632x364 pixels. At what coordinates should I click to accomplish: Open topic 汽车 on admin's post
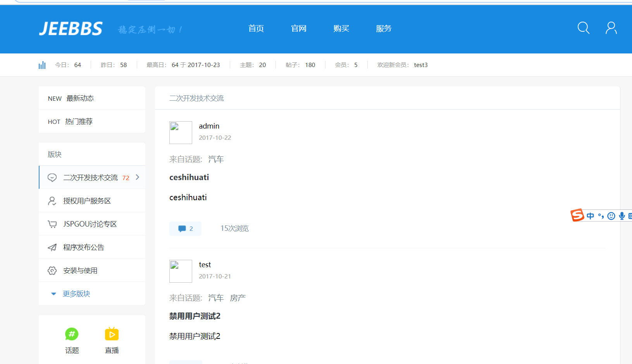(x=216, y=159)
